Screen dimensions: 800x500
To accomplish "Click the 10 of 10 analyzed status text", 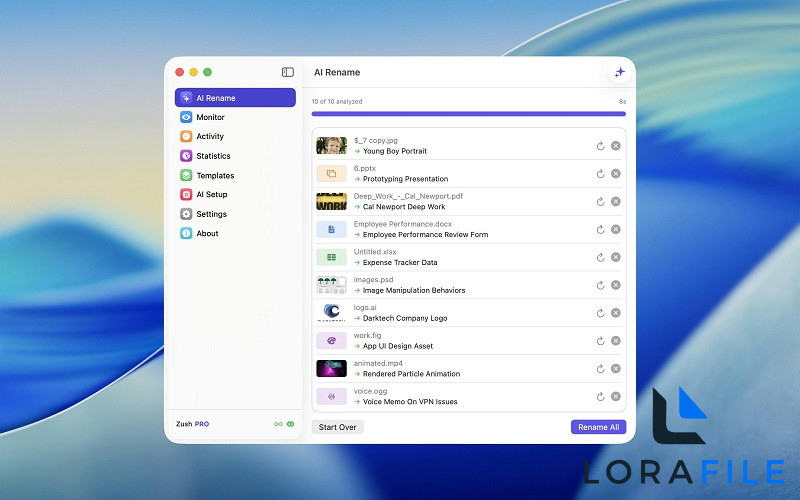I will (337, 102).
